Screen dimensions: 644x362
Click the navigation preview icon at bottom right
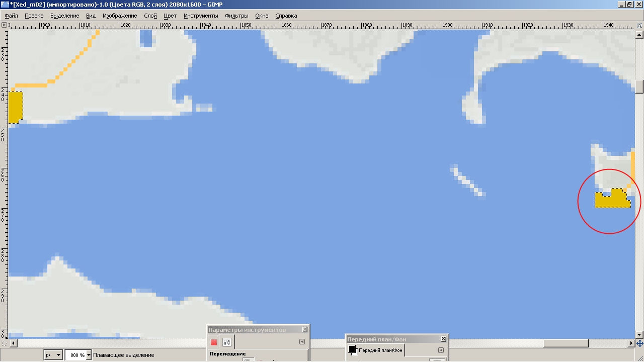pos(639,343)
